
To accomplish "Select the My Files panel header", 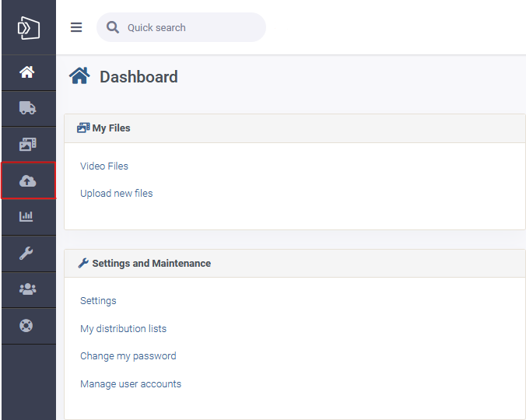I will (x=295, y=128).
